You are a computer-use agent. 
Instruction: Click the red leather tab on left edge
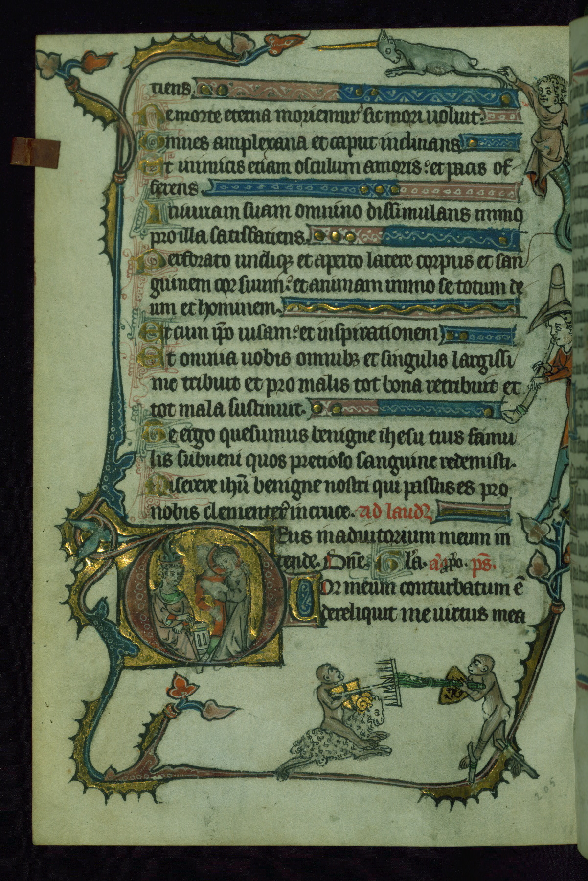click(35, 147)
